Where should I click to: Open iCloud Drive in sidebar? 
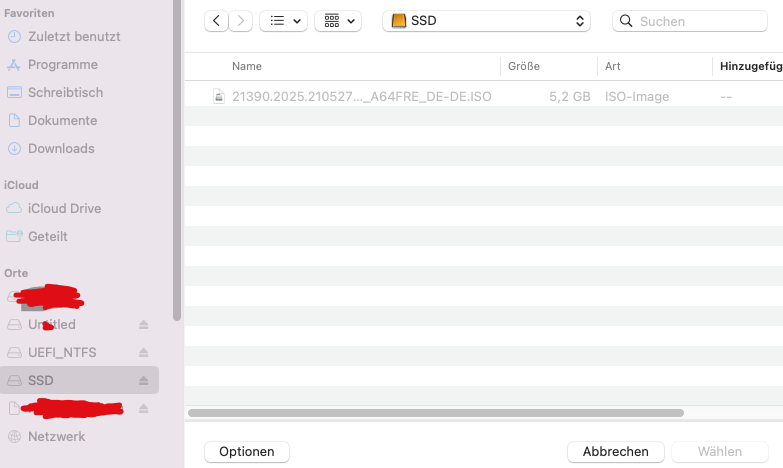coord(64,208)
